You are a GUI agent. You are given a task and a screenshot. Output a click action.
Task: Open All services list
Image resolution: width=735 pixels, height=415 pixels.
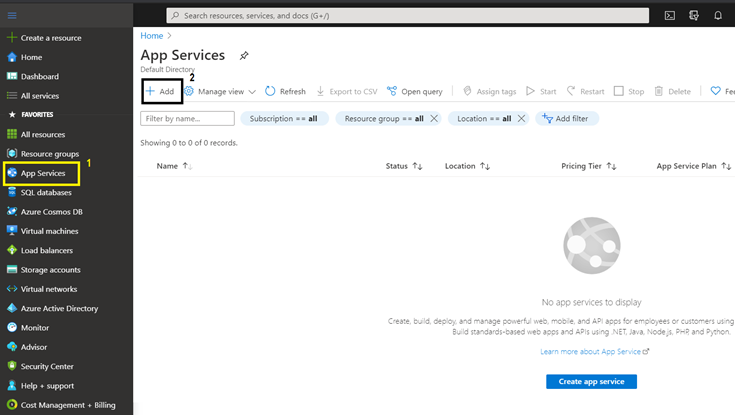point(40,96)
